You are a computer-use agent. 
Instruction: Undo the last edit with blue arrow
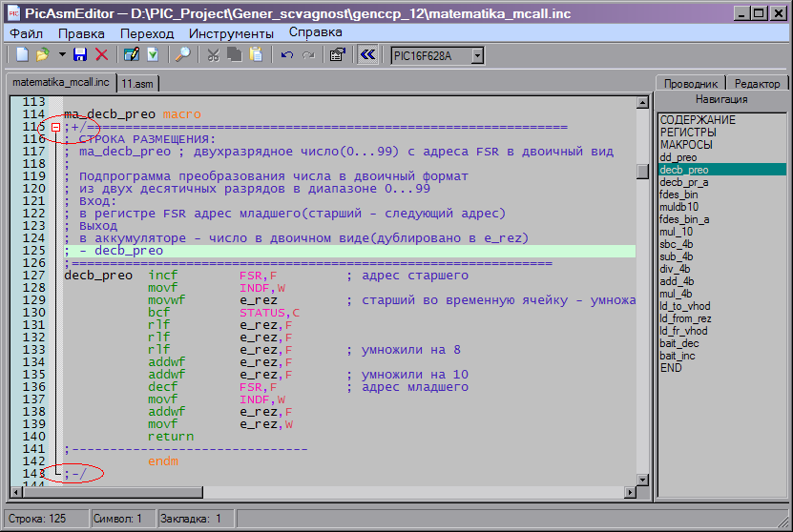(286, 54)
